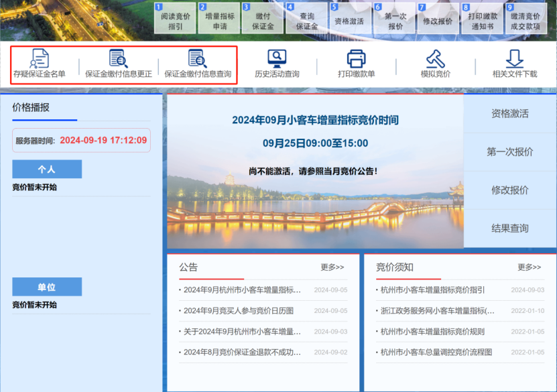
Task: Open the 结果查询 side tab
Action: [x=510, y=228]
